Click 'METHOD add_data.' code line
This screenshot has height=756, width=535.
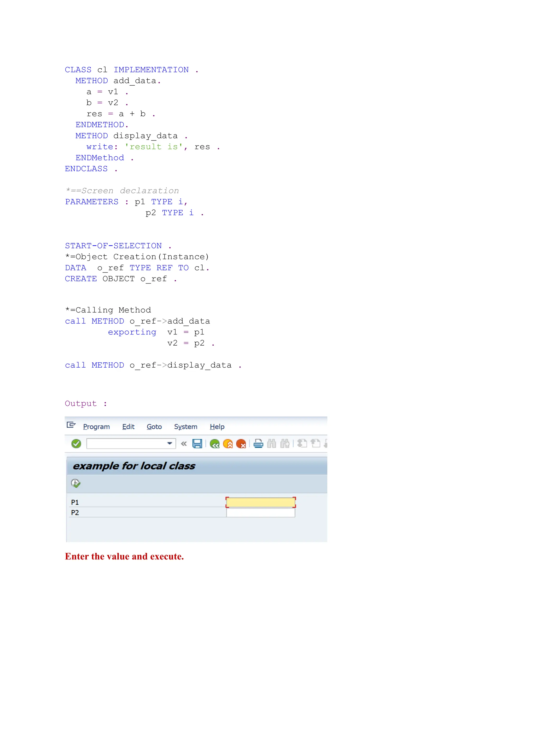[x=118, y=81]
